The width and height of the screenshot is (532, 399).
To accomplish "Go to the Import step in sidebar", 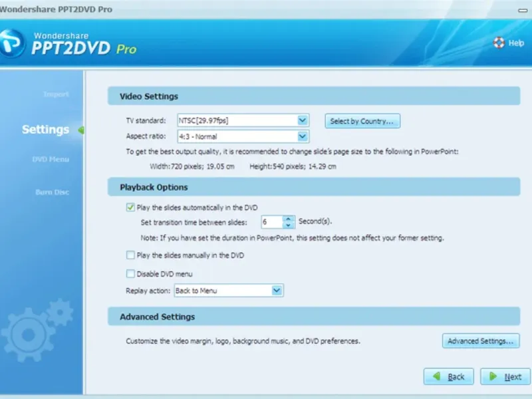I will pos(56,94).
